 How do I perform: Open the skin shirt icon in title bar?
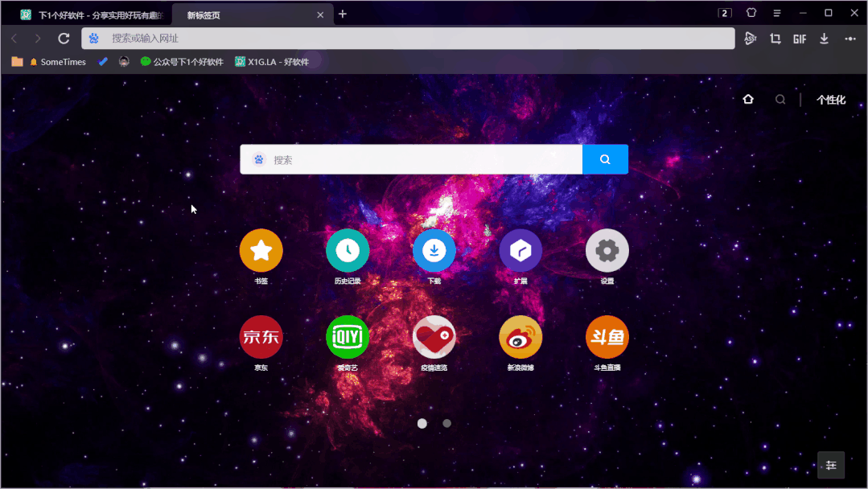pos(751,13)
